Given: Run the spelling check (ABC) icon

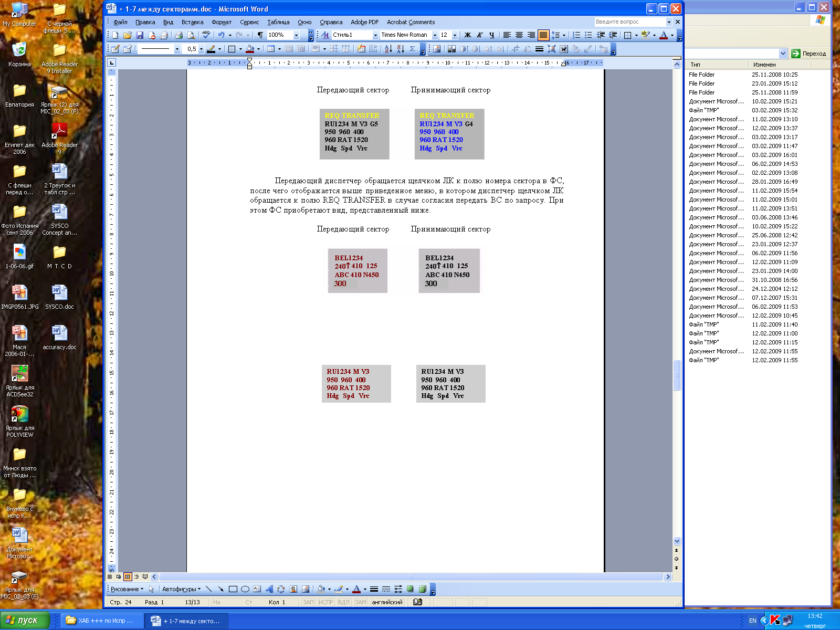Looking at the screenshot, I should pyautogui.click(x=206, y=35).
